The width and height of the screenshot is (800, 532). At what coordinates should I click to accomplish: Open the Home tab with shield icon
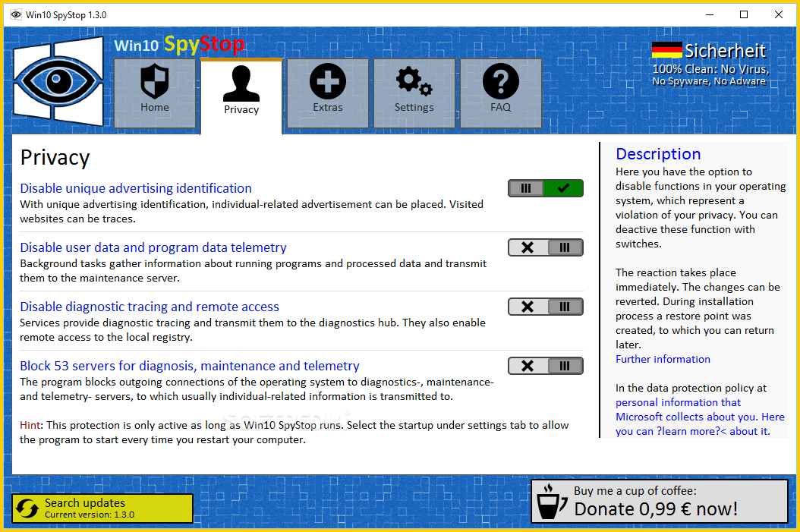[x=155, y=93]
